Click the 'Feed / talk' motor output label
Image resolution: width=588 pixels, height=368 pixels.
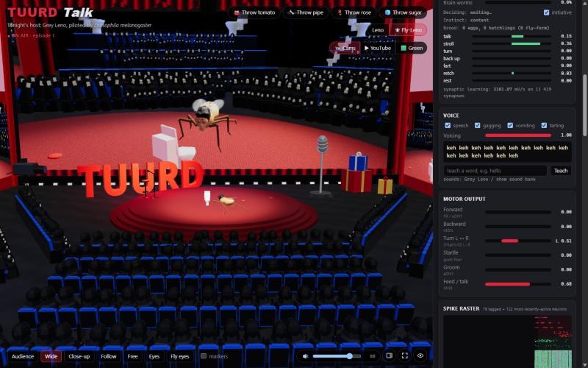coord(456,282)
